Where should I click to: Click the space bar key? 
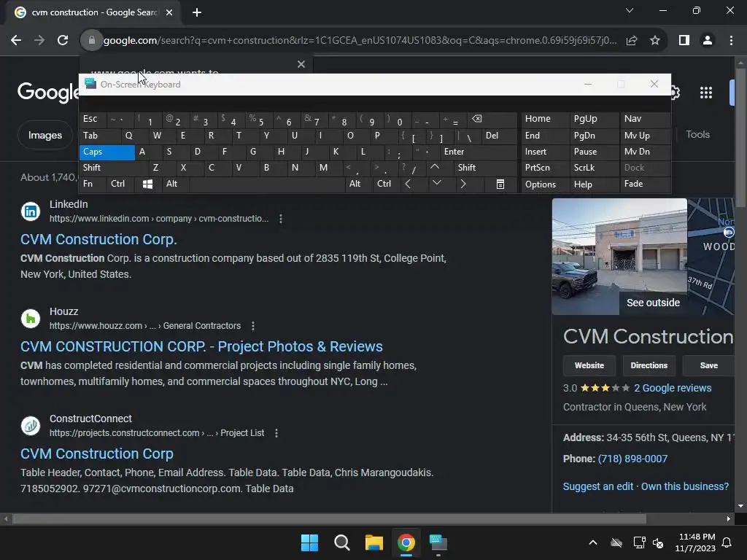tap(267, 184)
